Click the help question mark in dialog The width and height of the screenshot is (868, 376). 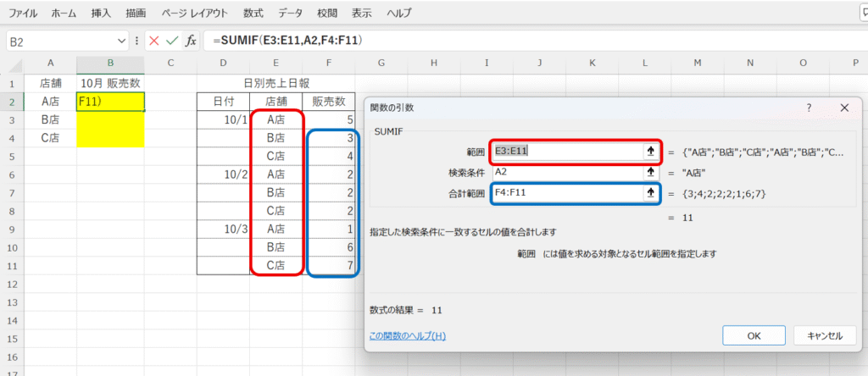click(809, 108)
